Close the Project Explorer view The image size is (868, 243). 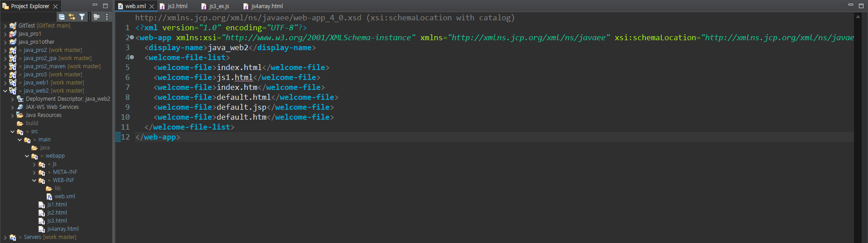coord(55,6)
